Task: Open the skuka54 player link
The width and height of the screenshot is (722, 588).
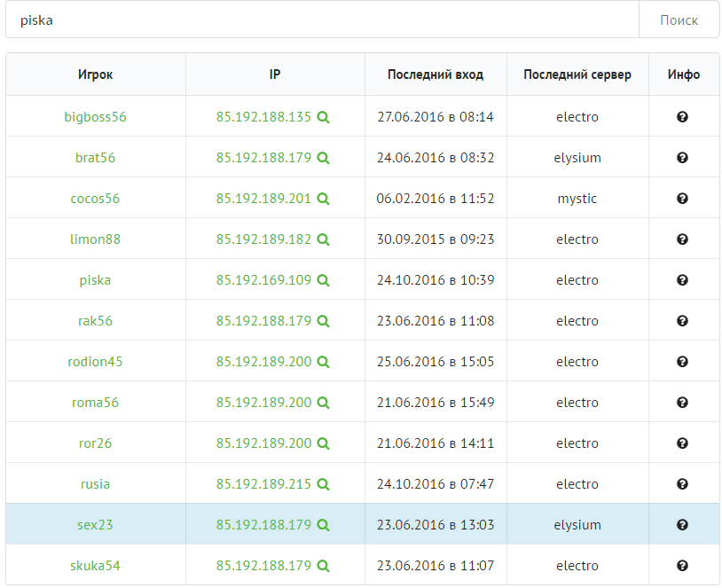Action: click(x=95, y=566)
